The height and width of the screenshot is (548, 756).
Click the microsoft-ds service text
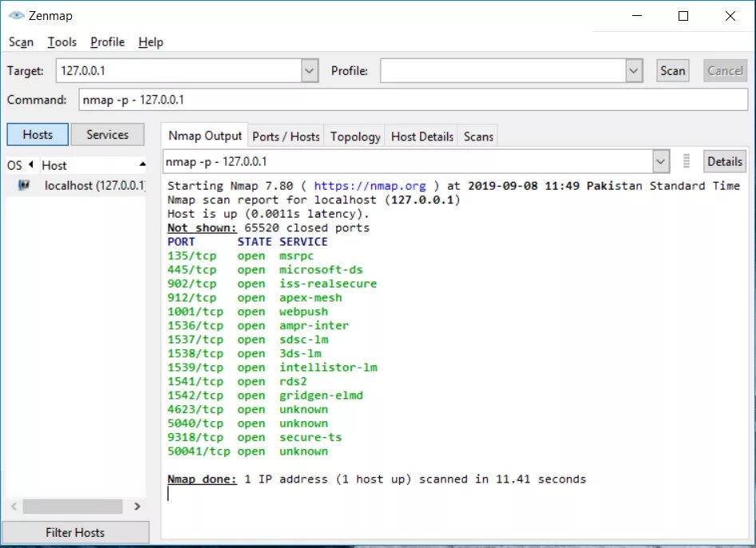(321, 270)
